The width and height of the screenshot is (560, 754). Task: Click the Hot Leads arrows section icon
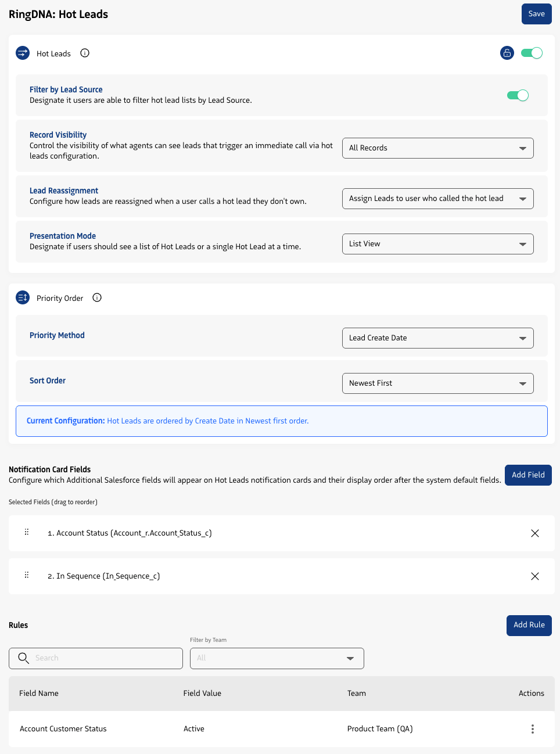23,53
